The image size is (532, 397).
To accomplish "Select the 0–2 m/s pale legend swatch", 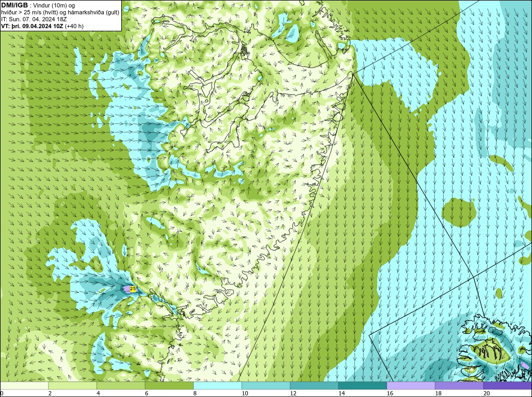I will (24, 385).
